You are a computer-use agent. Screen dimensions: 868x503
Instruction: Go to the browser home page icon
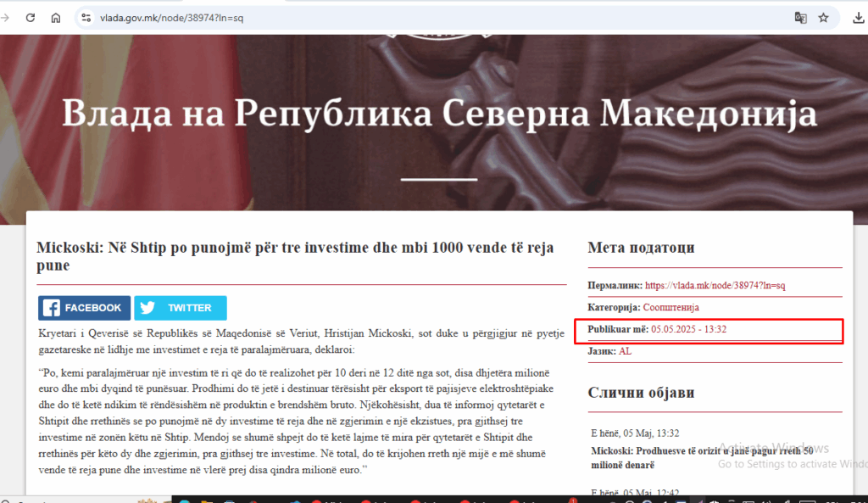[x=56, y=18]
